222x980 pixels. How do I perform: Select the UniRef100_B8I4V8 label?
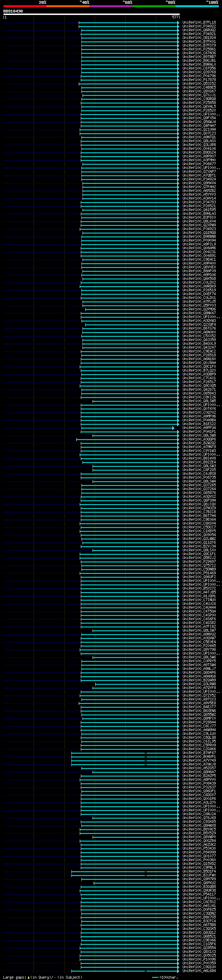[x=199, y=458]
